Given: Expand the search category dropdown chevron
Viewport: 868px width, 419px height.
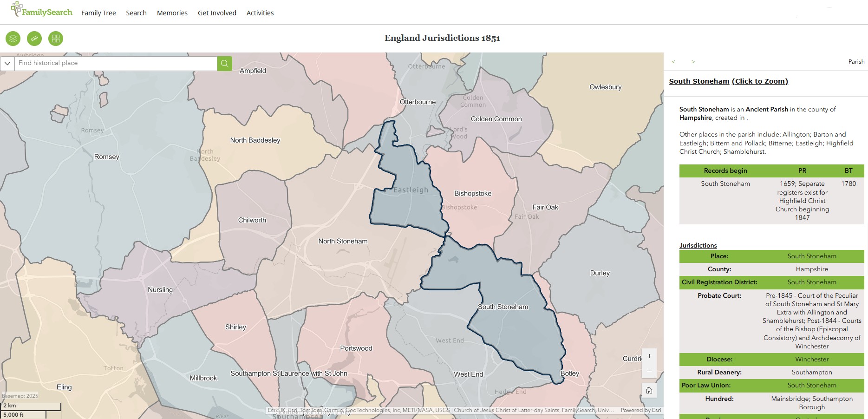Looking at the screenshot, I should pos(7,63).
